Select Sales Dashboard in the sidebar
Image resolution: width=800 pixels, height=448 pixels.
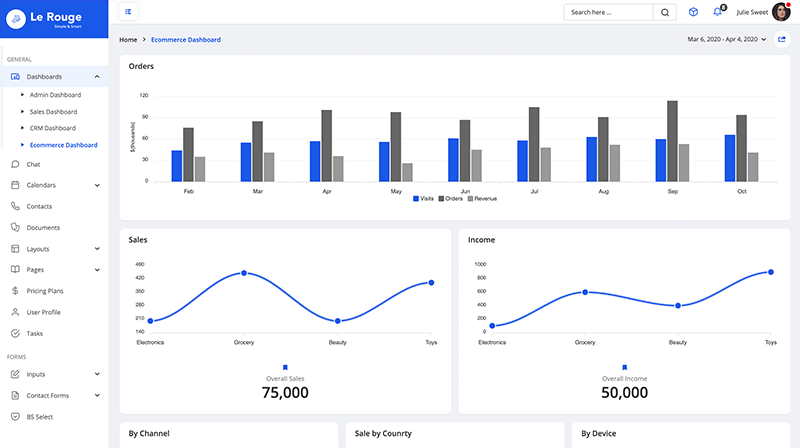(x=53, y=112)
